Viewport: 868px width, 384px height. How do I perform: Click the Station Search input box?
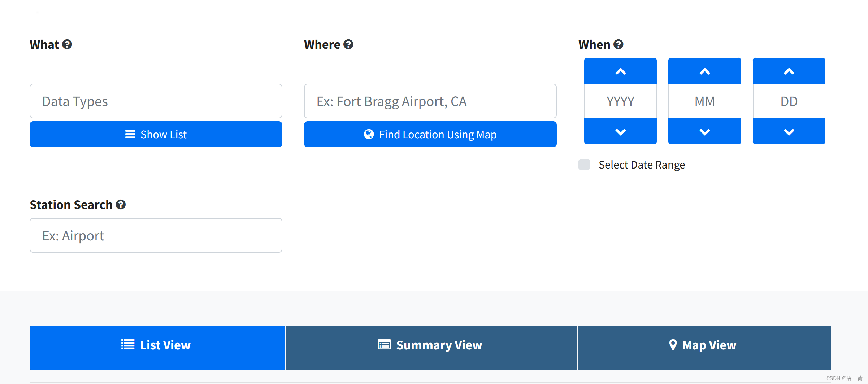pos(156,235)
